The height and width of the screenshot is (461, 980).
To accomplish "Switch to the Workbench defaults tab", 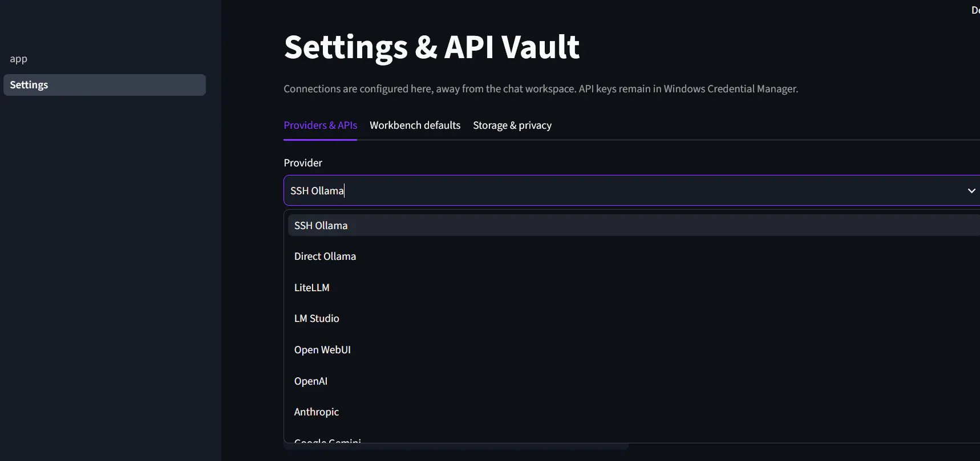I will click(415, 125).
